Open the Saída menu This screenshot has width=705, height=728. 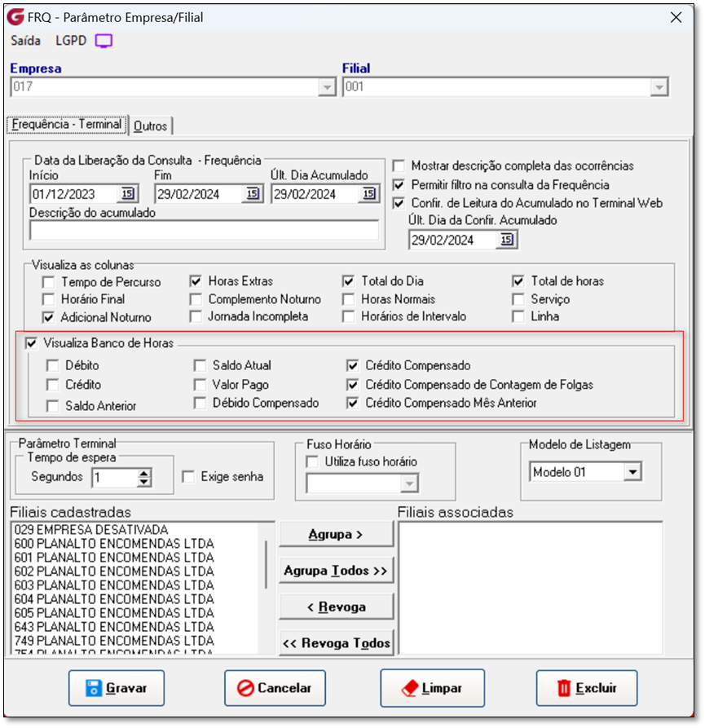pos(25,41)
